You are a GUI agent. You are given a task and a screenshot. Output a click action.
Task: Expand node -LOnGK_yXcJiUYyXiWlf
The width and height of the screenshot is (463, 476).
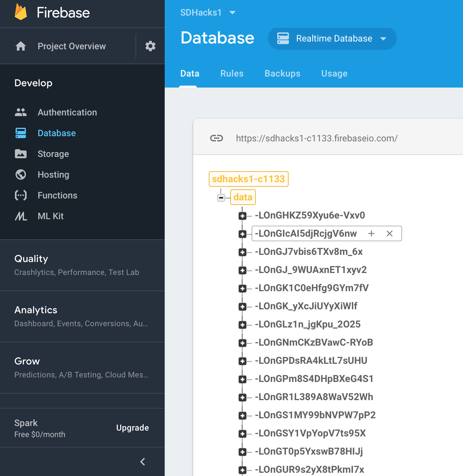(242, 307)
